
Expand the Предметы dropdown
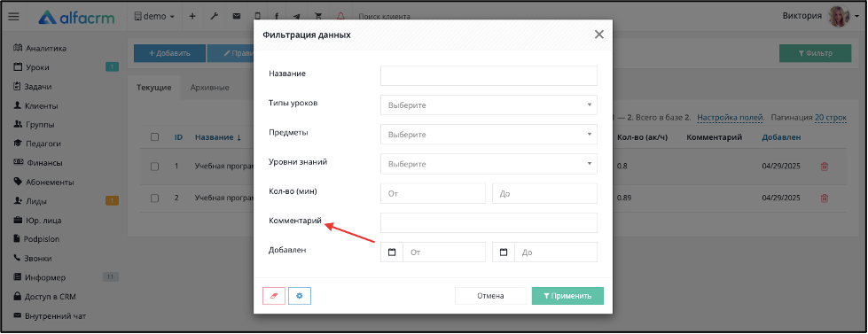[489, 135]
